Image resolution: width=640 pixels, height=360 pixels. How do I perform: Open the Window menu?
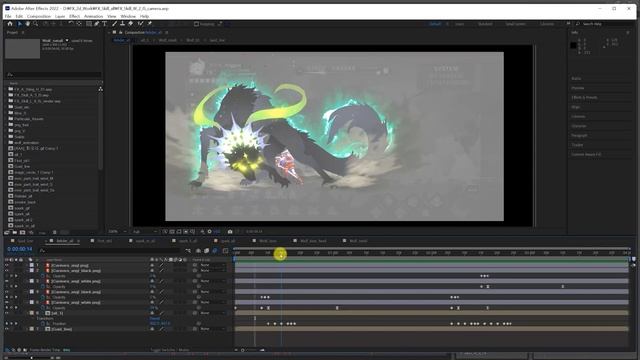point(128,16)
